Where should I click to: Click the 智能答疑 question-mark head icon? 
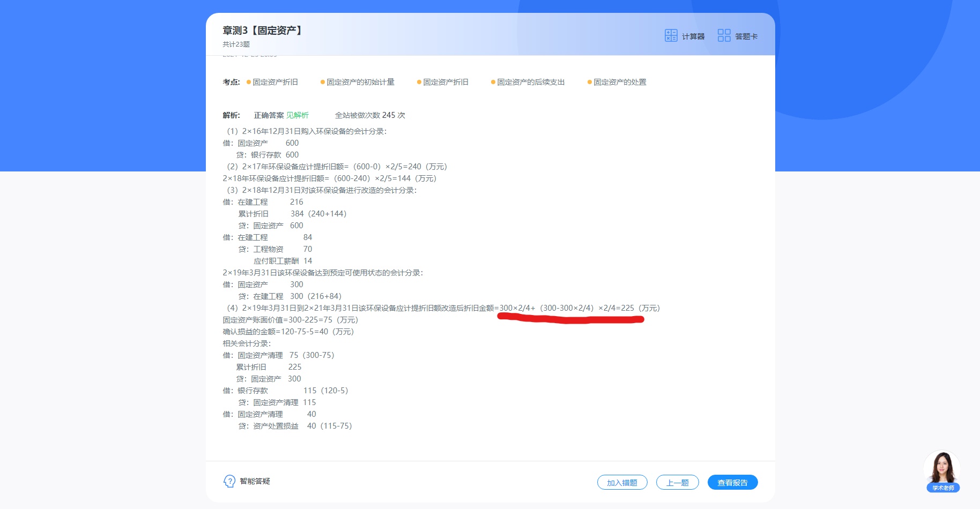[x=229, y=481]
